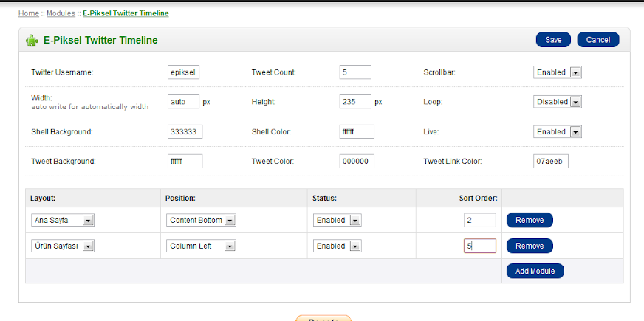Go to Modules breadcrumb link
Image resolution: width=644 pixels, height=321 pixels.
(x=61, y=13)
